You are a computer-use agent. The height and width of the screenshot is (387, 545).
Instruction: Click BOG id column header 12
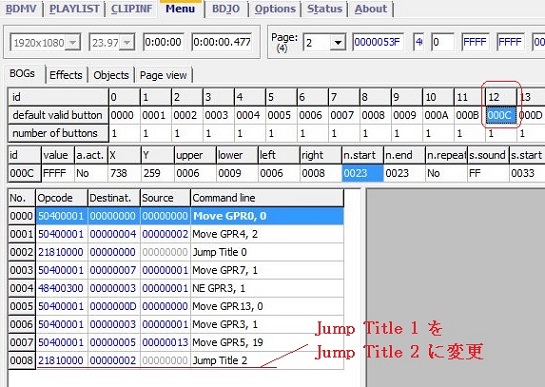(x=501, y=97)
